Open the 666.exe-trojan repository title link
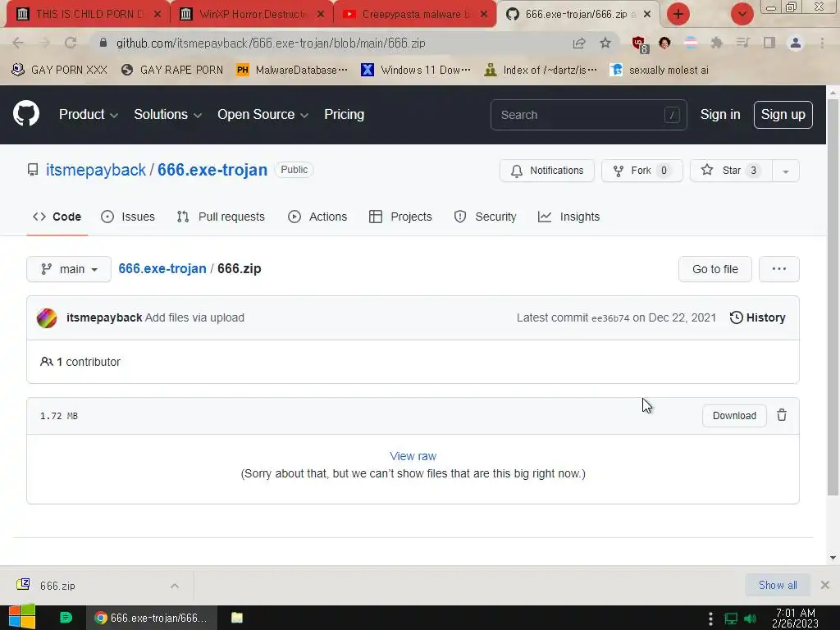The width and height of the screenshot is (840, 630). (212, 170)
